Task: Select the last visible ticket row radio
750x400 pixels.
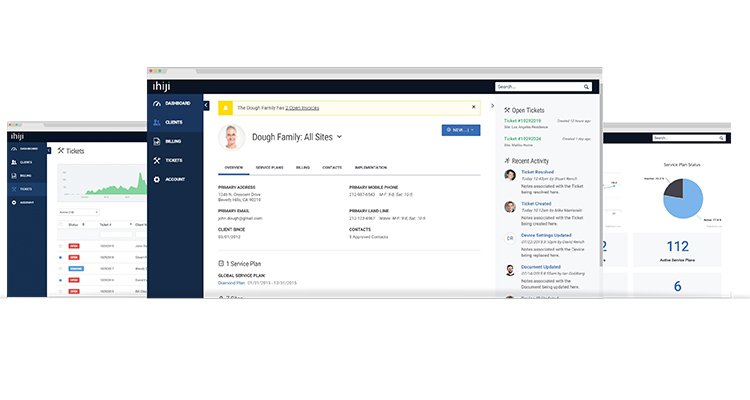Action: tap(60, 291)
